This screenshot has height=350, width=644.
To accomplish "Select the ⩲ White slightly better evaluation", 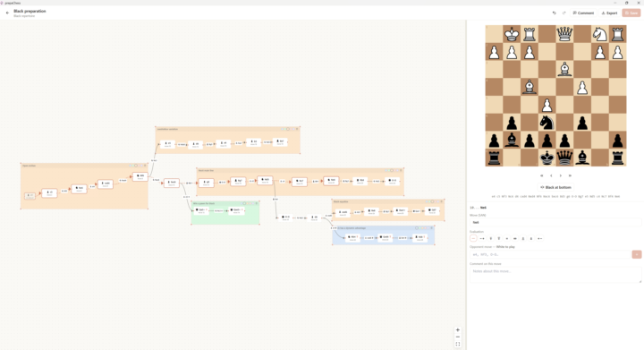I will click(523, 238).
